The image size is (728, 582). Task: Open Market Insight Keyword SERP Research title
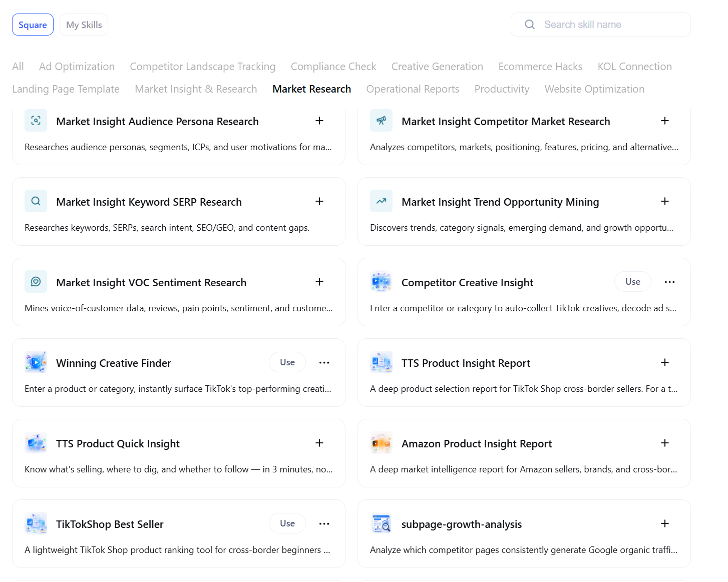click(149, 202)
